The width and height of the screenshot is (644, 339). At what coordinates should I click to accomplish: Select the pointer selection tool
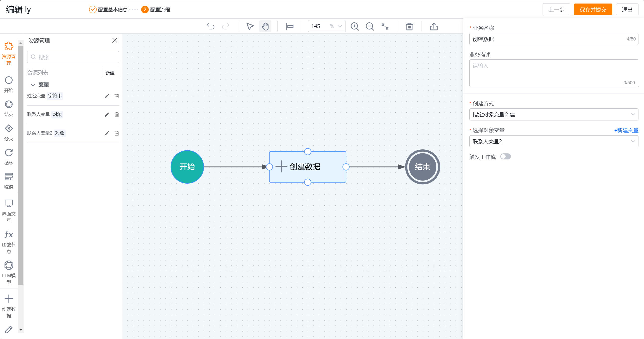(x=250, y=26)
